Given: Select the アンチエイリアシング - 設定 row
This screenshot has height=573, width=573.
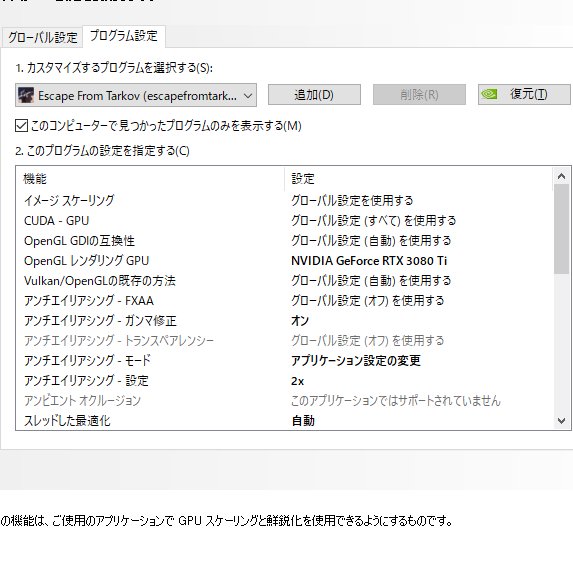Looking at the screenshot, I should click(285, 381).
